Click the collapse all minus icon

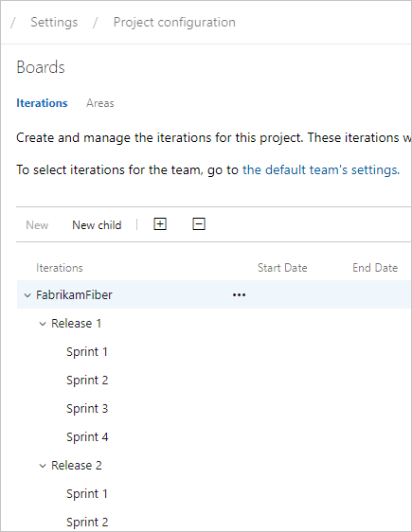point(199,224)
